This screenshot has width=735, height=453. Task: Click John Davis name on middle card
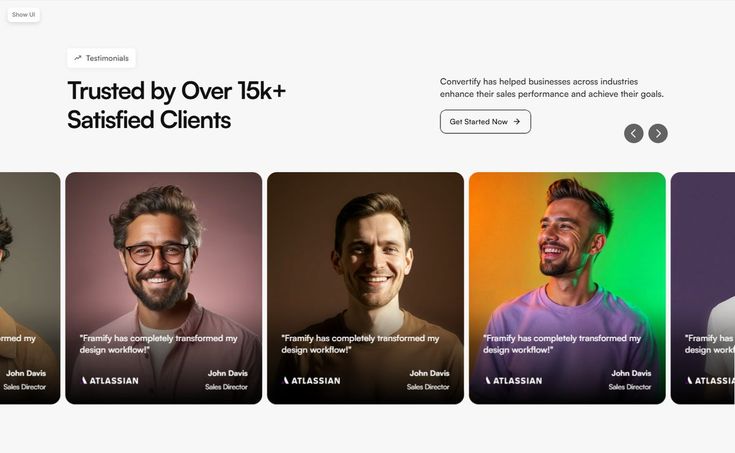coord(429,373)
